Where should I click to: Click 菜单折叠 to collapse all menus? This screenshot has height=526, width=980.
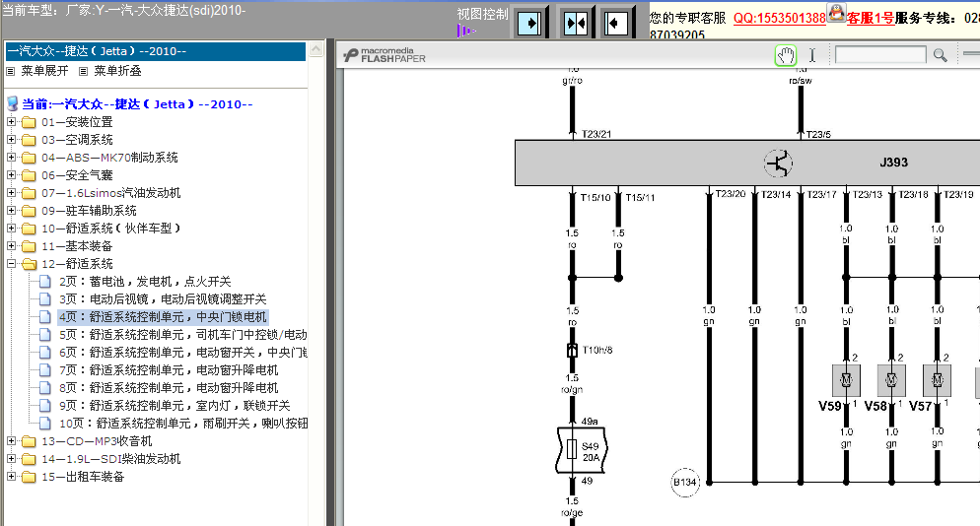tap(117, 71)
